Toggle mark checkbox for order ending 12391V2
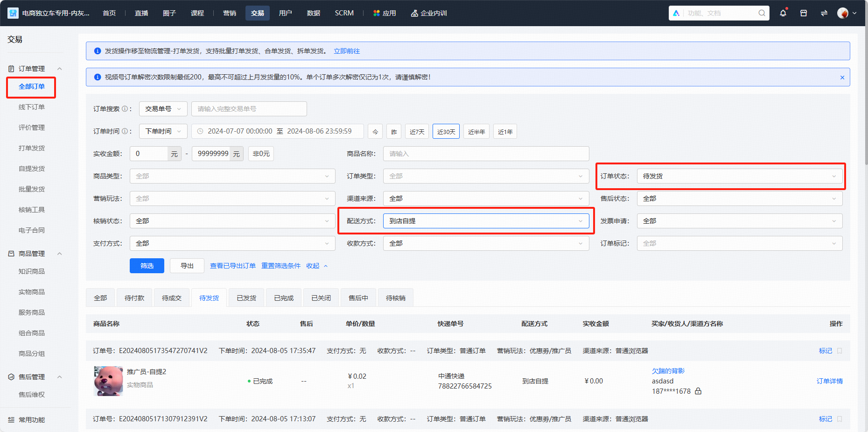The height and width of the screenshot is (432, 868). coord(840,419)
